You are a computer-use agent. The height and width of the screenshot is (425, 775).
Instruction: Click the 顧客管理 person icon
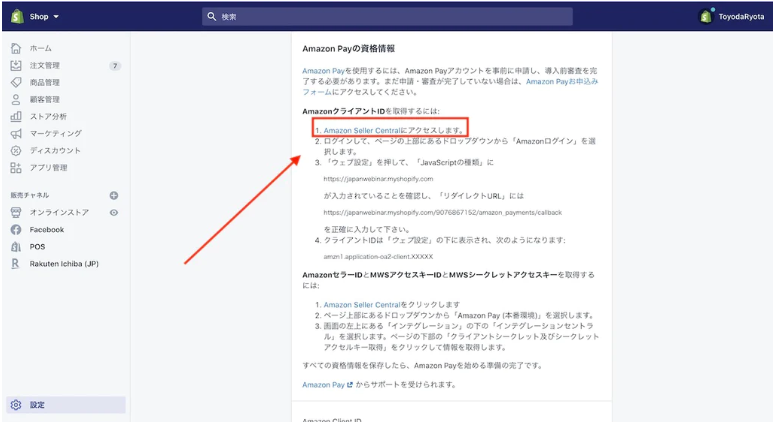click(x=16, y=99)
